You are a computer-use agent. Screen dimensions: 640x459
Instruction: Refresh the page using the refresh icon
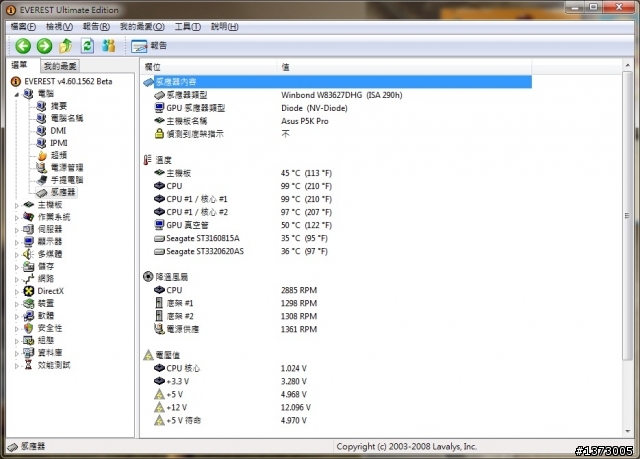coord(87,46)
